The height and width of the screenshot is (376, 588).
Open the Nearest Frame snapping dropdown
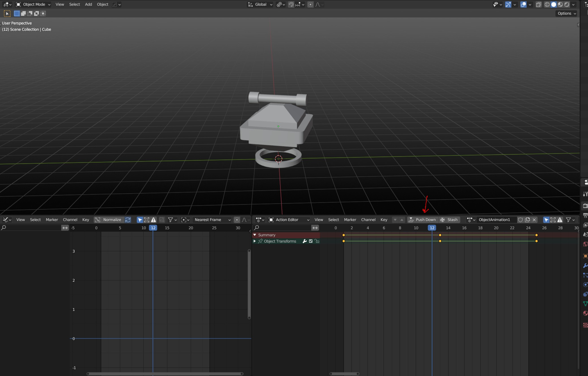(x=213, y=220)
